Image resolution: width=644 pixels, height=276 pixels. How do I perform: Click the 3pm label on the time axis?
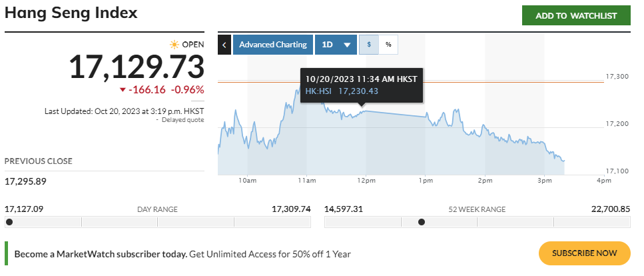[x=544, y=181]
